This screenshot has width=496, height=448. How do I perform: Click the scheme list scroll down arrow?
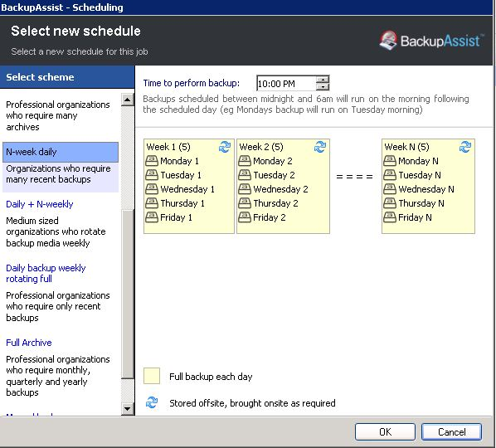coord(128,408)
